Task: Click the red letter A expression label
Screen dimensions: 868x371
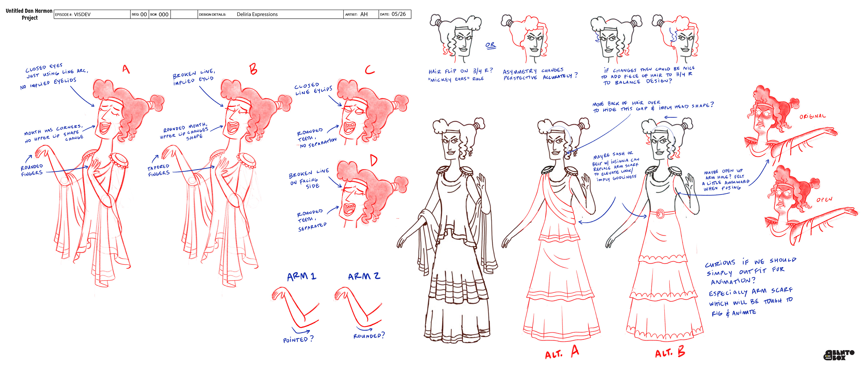Action: click(x=126, y=69)
